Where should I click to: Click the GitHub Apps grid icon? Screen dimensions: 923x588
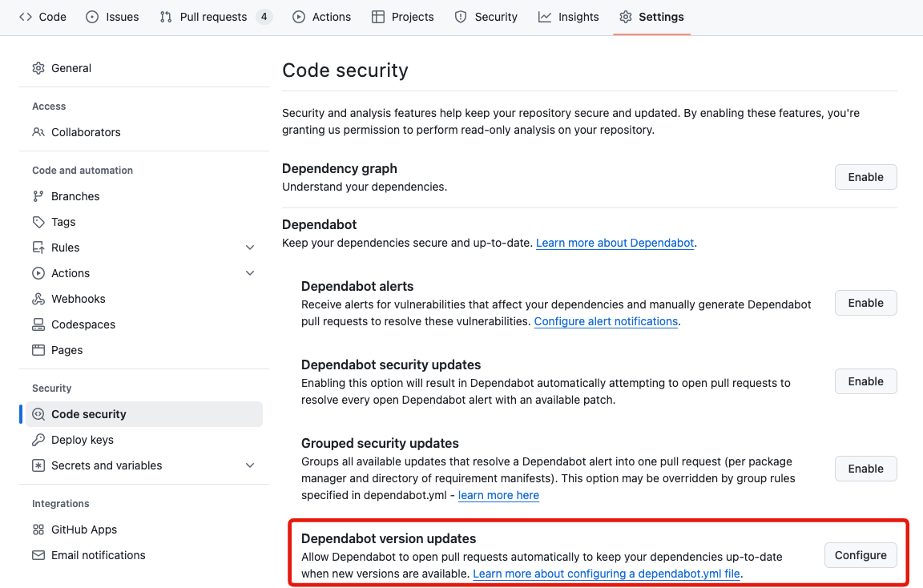point(38,530)
